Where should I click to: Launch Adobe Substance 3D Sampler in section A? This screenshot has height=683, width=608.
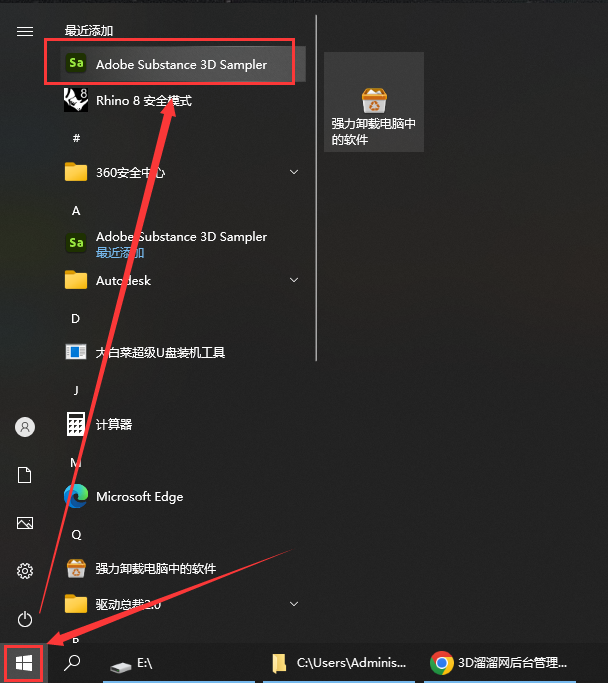coord(183,243)
